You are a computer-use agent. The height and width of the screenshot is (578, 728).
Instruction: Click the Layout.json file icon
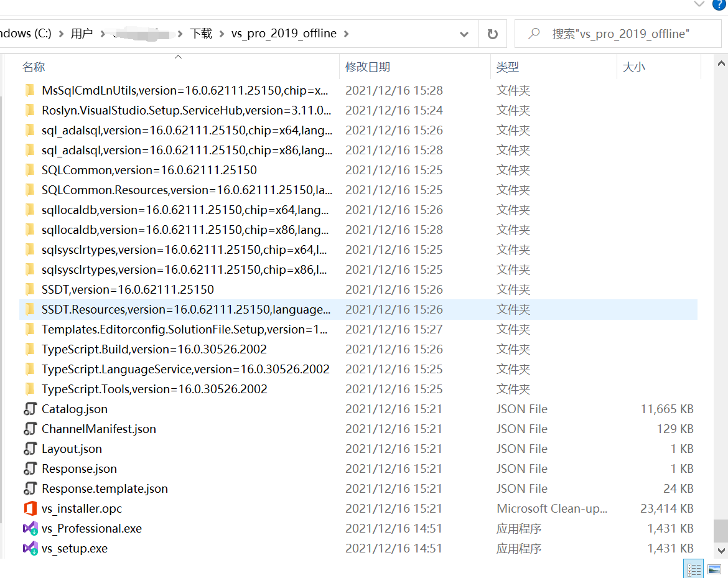pyautogui.click(x=30, y=449)
